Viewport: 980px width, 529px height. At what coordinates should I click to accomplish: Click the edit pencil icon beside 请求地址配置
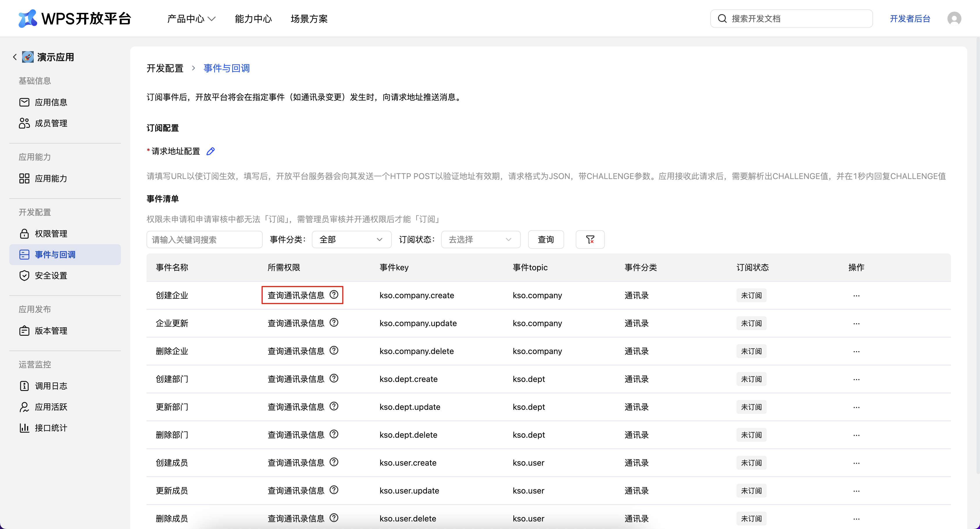coord(210,151)
